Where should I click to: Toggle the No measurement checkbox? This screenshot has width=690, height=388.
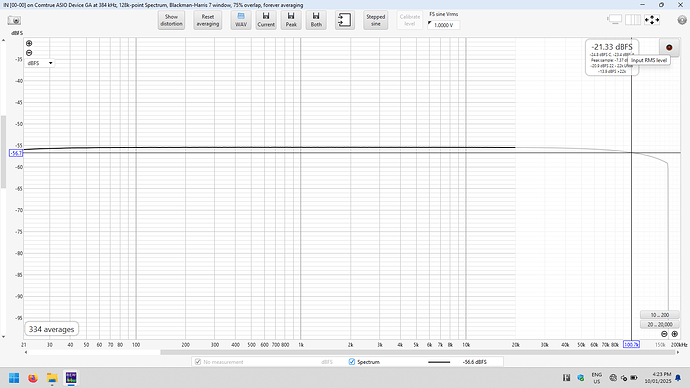coord(198,362)
